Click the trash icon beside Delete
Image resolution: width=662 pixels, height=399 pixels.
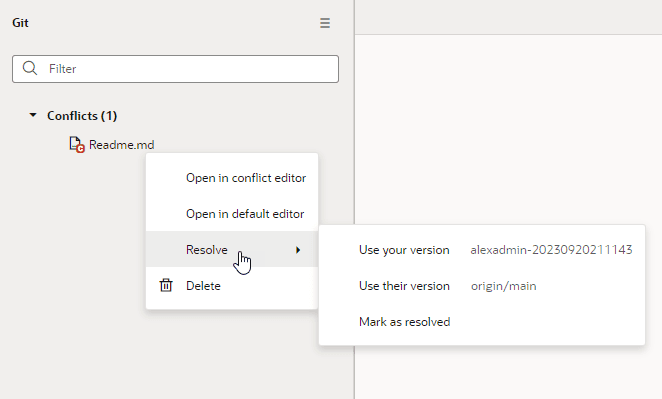coord(166,285)
